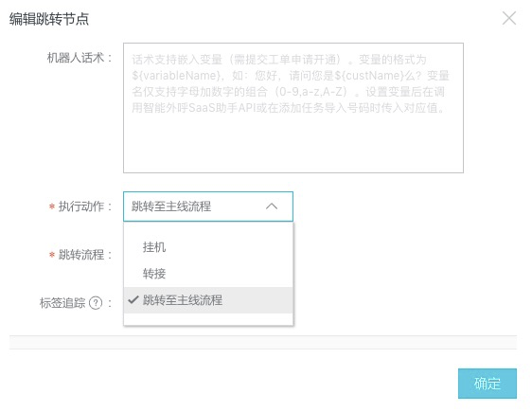This screenshot has height=412, width=532.
Task: Click the gray footer divider bar
Action: click(263, 342)
